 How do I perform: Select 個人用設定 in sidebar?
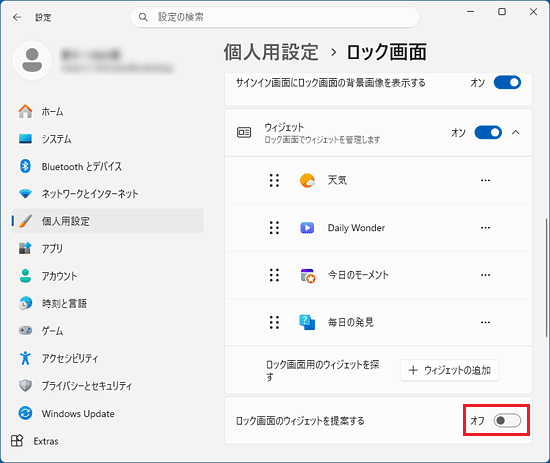click(x=108, y=221)
